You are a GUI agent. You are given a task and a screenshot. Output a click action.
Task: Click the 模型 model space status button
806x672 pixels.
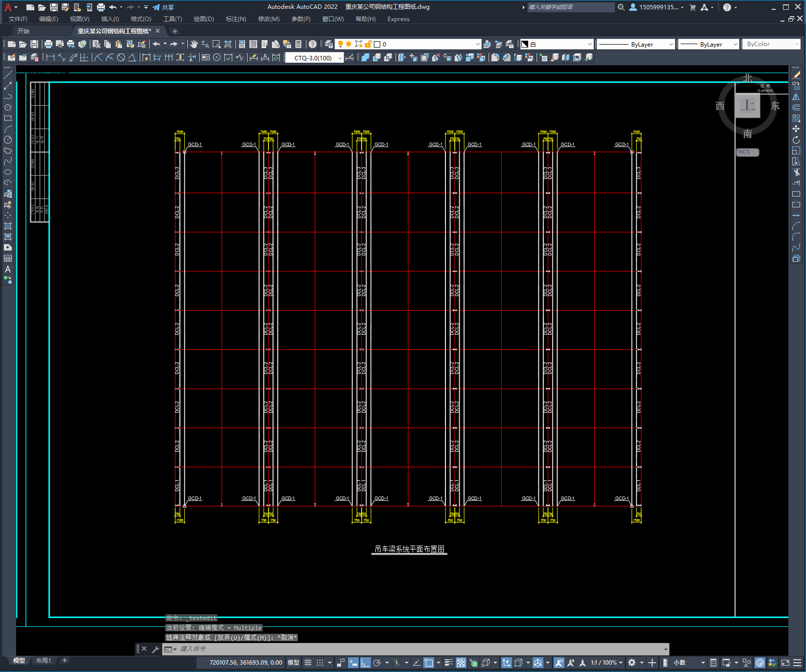(x=293, y=663)
